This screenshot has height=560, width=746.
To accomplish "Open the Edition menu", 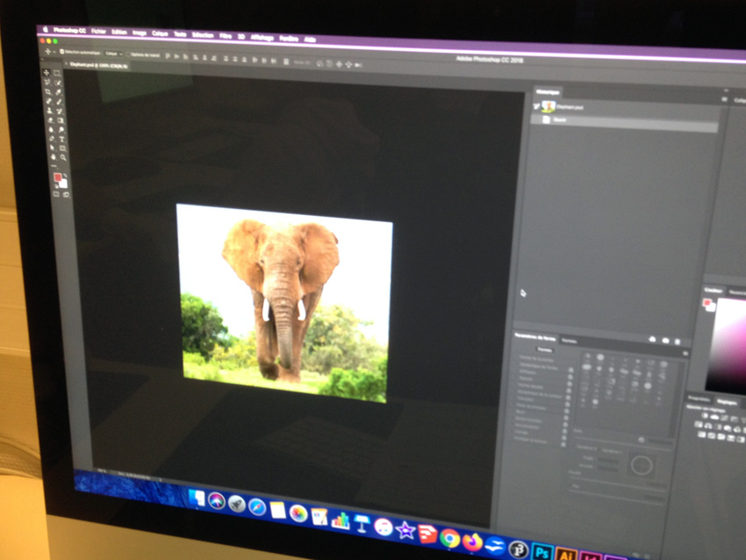I will [x=119, y=32].
